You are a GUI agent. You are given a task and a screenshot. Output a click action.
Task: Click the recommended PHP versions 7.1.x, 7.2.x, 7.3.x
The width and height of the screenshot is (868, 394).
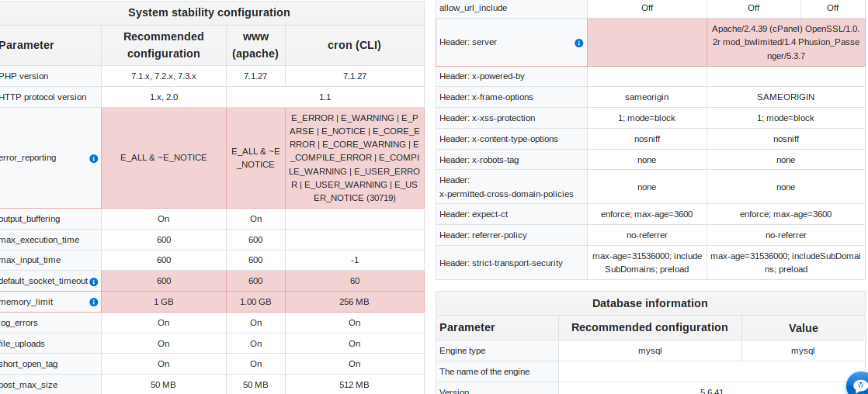click(x=164, y=76)
